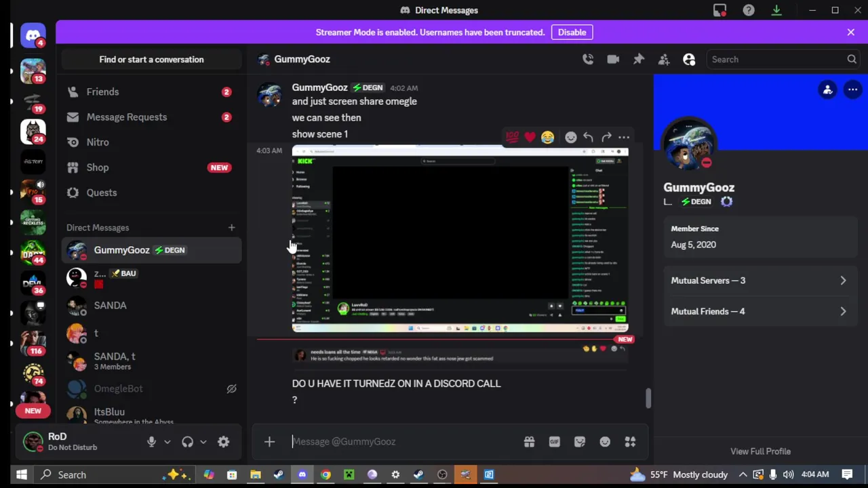
Task: Open Chrome from the taskbar
Action: 325,474
